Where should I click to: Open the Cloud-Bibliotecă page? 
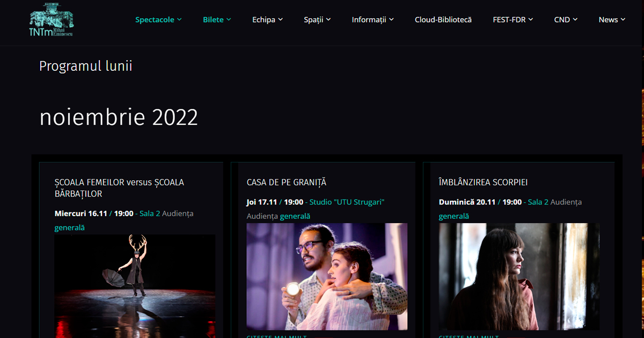pyautogui.click(x=443, y=20)
